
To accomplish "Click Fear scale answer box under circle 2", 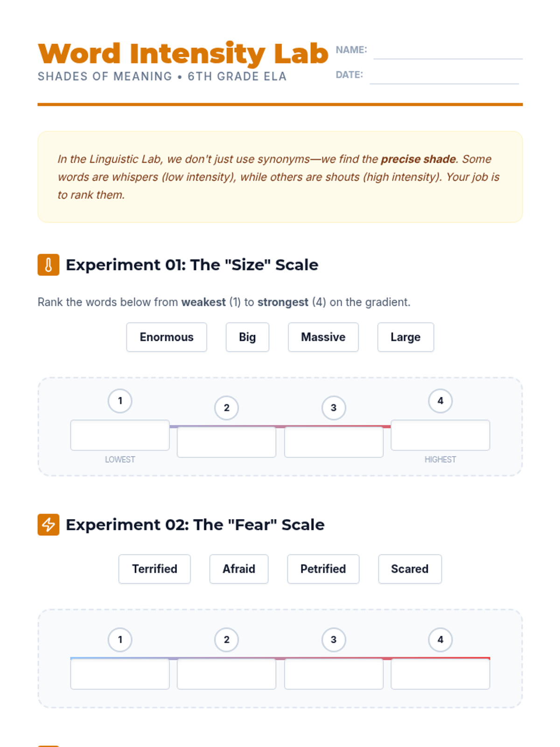I will click(227, 674).
